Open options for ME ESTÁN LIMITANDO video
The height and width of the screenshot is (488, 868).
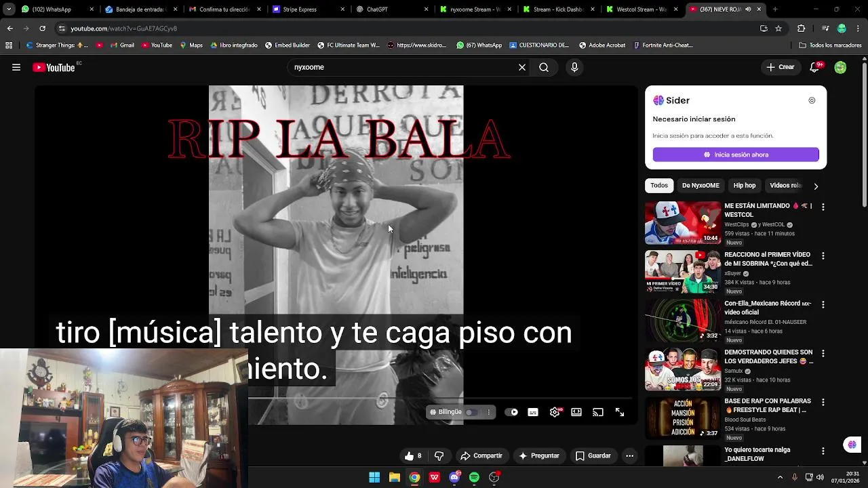point(823,207)
